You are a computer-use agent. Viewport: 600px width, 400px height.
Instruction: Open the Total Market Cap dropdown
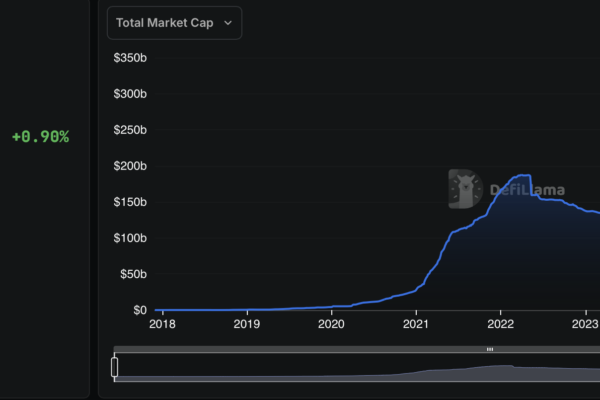click(174, 22)
